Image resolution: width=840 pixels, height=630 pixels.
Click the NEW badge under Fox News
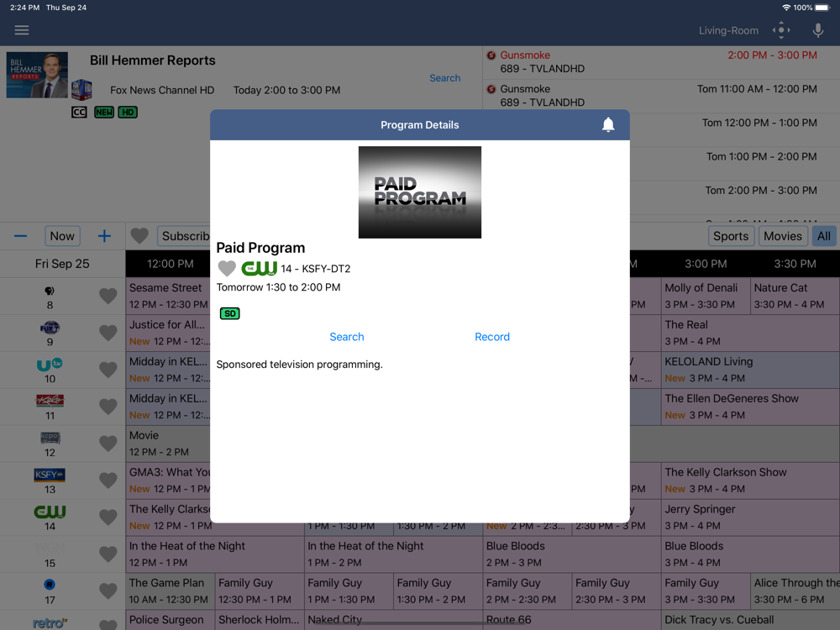[x=104, y=112]
